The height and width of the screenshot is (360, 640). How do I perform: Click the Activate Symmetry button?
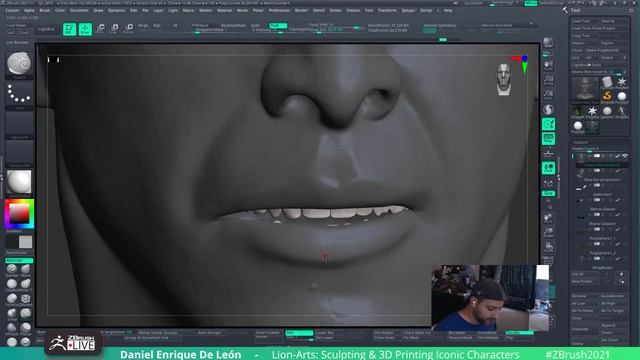click(x=439, y=25)
